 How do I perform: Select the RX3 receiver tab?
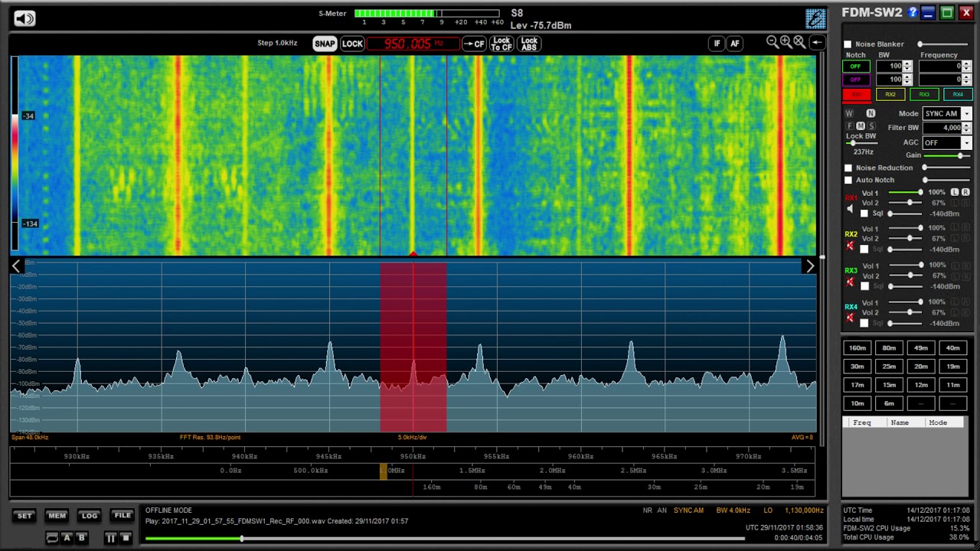click(x=923, y=95)
